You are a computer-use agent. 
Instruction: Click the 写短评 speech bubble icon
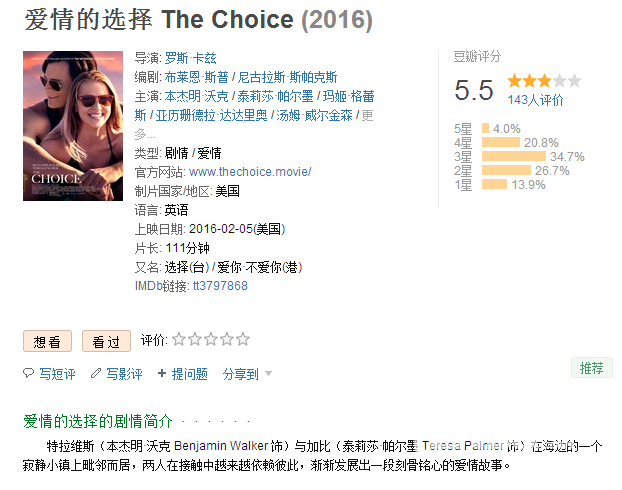click(x=29, y=373)
